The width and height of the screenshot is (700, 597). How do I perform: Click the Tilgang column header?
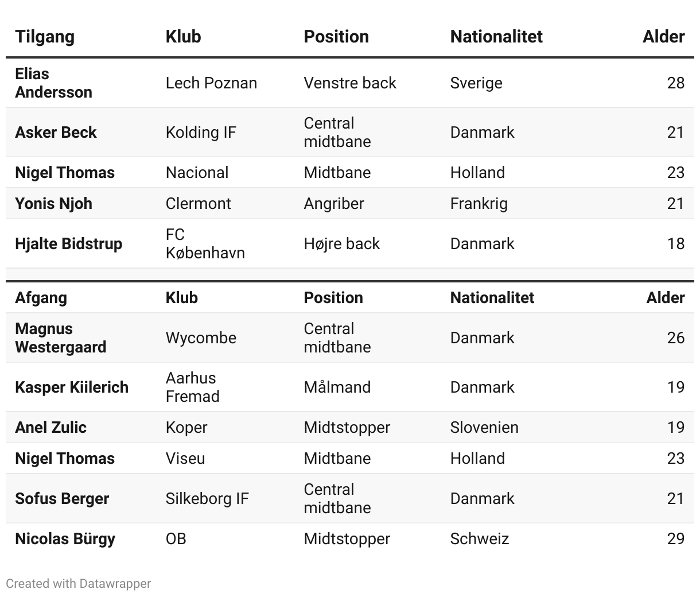[45, 37]
